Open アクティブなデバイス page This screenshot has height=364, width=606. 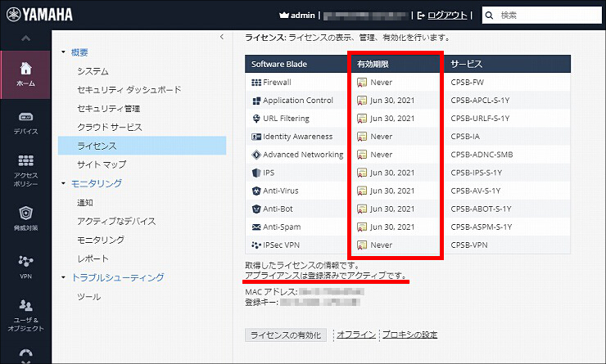tap(116, 221)
